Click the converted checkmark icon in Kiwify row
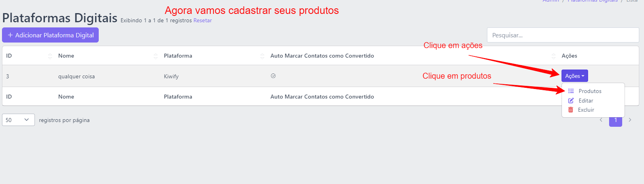Screen dimensions: 644x184 [x=273, y=76]
